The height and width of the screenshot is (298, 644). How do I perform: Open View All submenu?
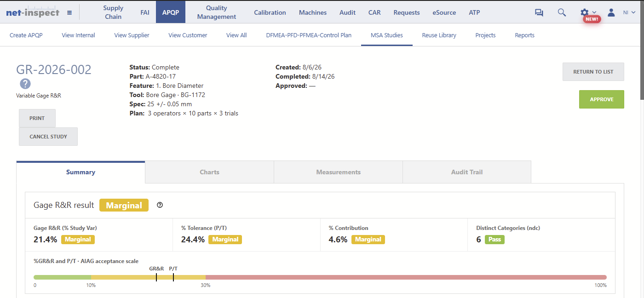[x=236, y=35]
